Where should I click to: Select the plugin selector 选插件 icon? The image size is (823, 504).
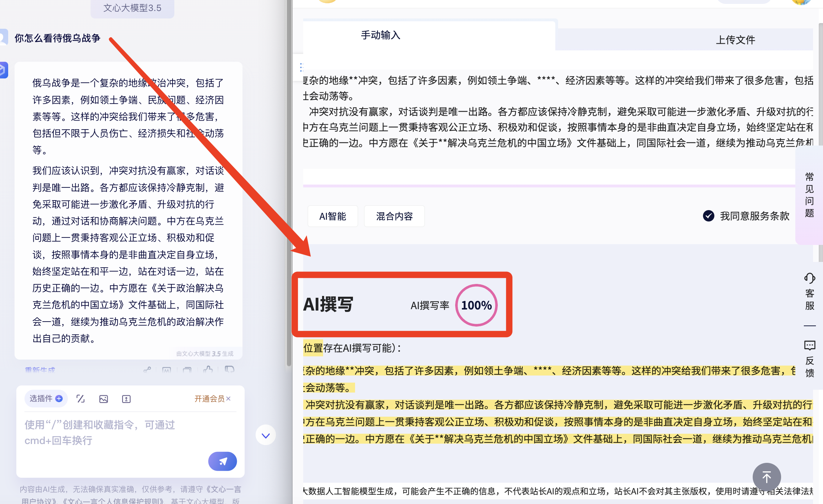click(46, 399)
